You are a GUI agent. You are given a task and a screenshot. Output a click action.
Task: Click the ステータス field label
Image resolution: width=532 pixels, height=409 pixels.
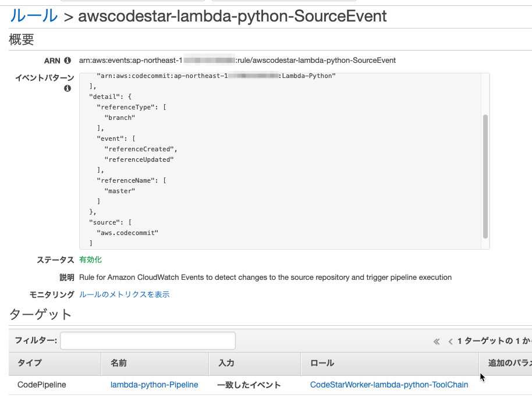55,260
